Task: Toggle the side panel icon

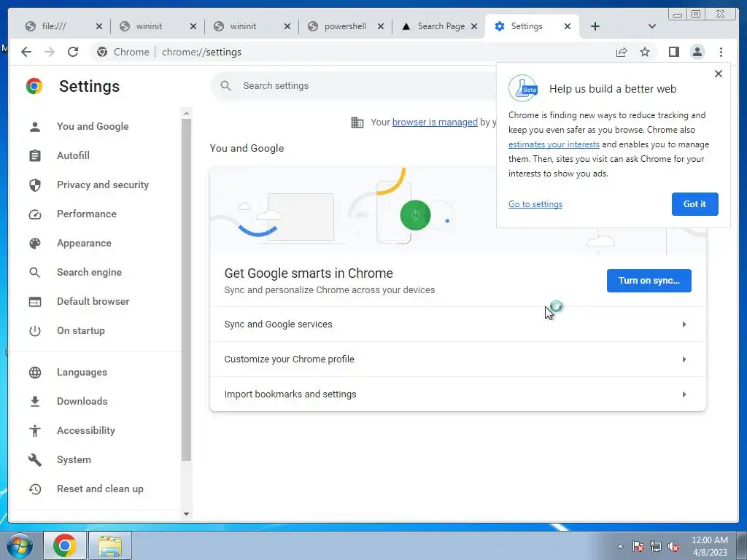Action: pos(673,52)
